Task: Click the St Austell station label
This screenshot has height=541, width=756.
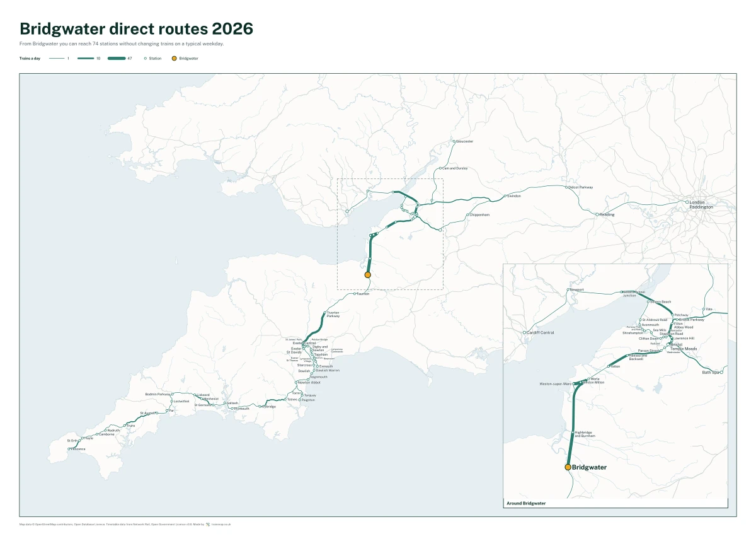Action: (147, 413)
